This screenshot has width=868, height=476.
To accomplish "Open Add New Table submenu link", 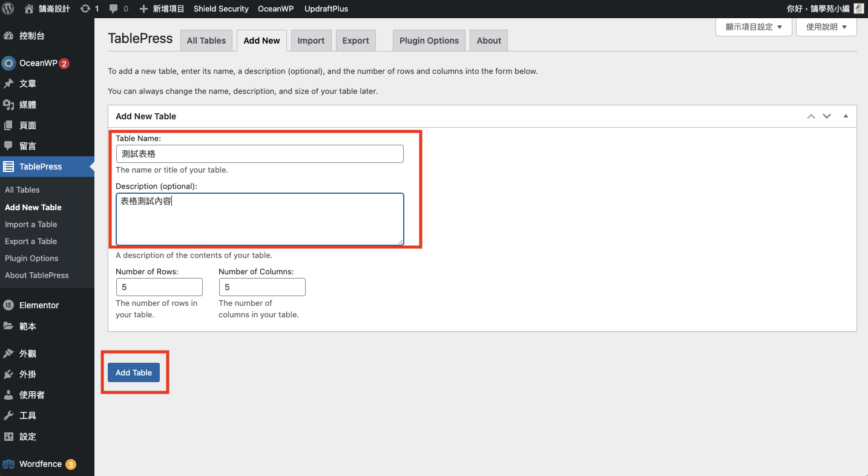I will point(33,207).
